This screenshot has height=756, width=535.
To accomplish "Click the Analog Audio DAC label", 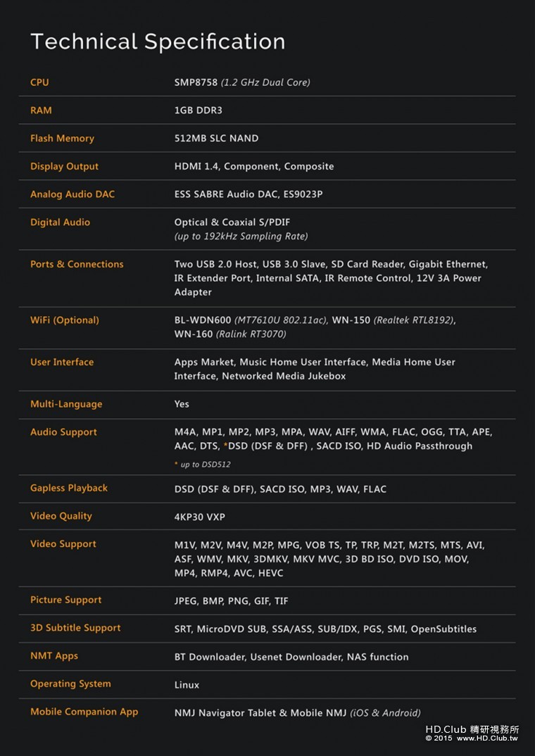I will click(72, 194).
